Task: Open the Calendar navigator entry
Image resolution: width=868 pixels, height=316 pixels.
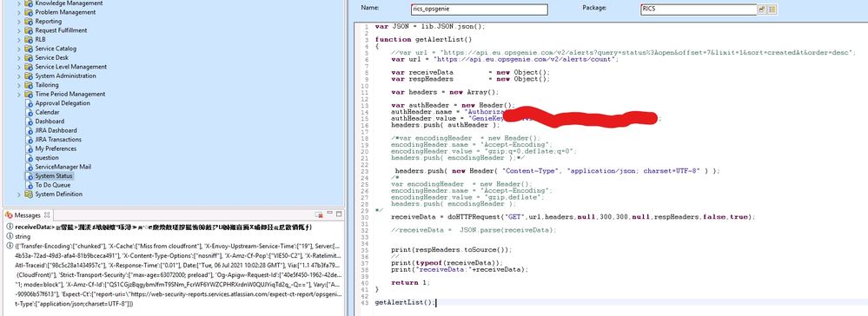Action: click(x=47, y=112)
